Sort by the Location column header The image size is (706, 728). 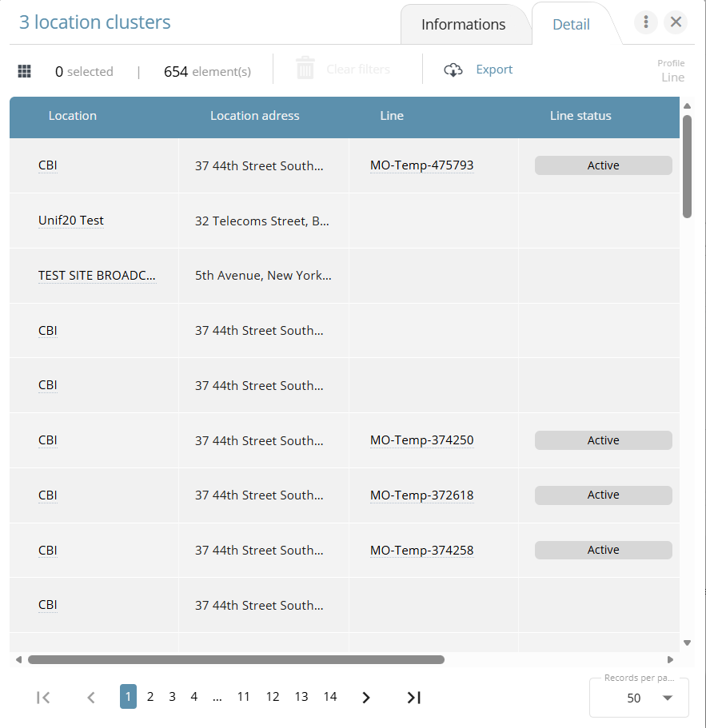pos(72,116)
